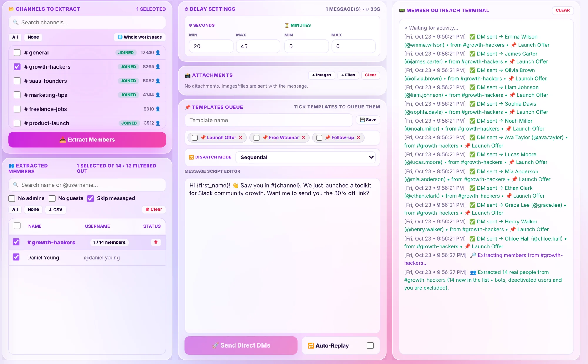Click the Template name input field
This screenshot has width=588, height=364.
(x=269, y=120)
